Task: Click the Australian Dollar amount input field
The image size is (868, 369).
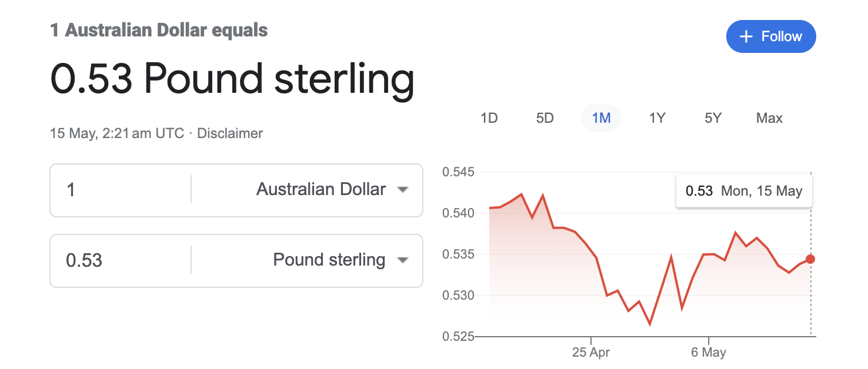Action: click(120, 190)
